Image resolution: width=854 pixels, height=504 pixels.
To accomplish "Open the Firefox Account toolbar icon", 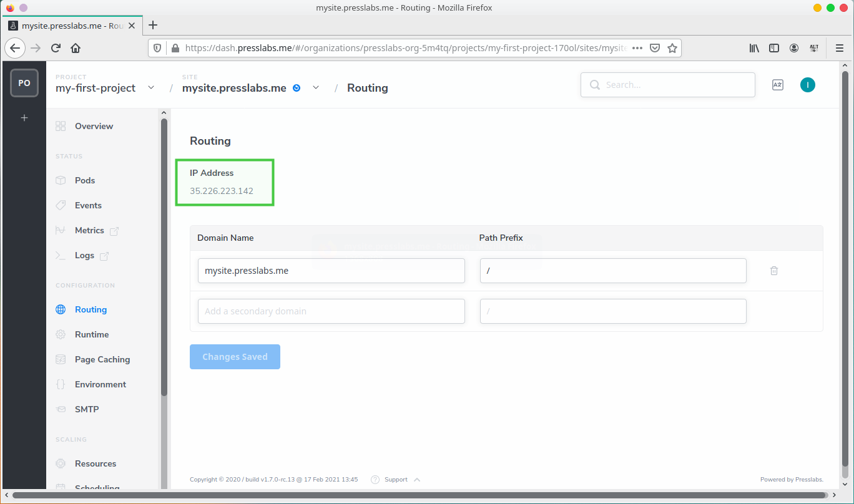I will click(794, 48).
